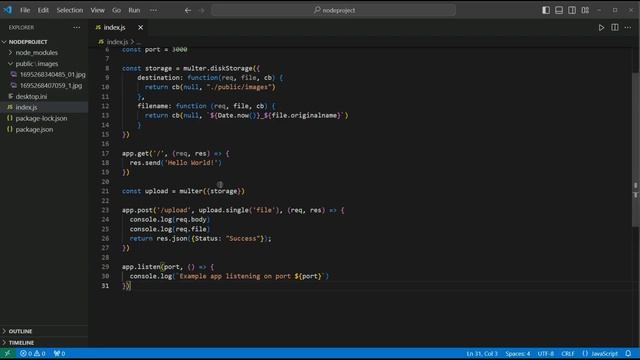Open the Selection menu
640x360 pixels.
pos(70,10)
